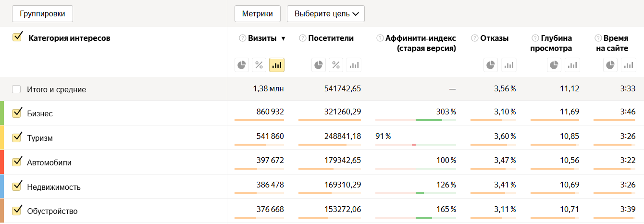
Task: Sort by the Отказы column header
Action: (494, 38)
